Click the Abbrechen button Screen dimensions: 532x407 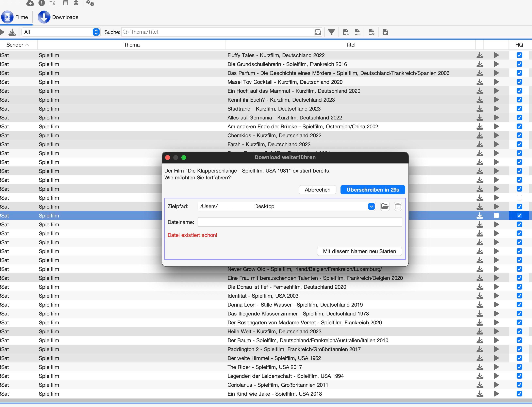point(317,190)
